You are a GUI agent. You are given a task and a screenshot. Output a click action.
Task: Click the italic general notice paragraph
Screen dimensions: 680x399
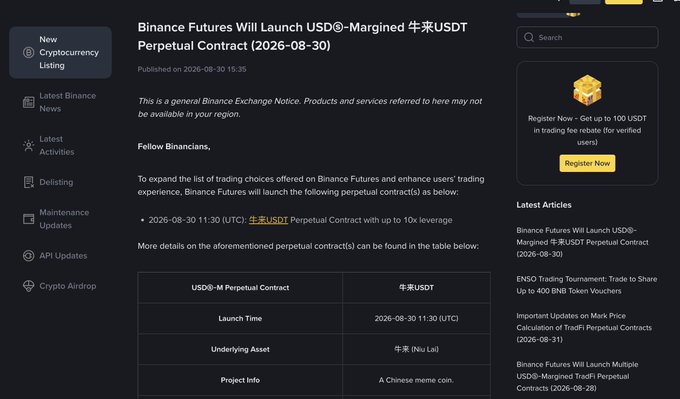(310, 108)
